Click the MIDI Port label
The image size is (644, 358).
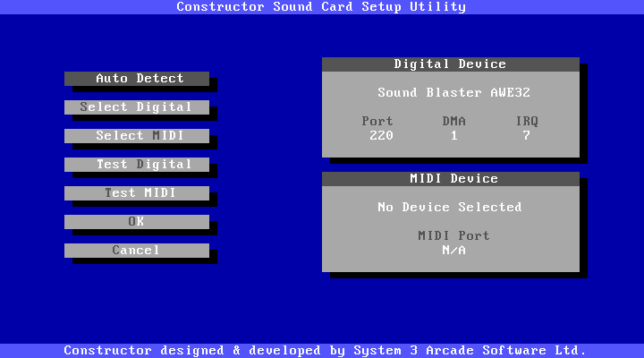click(x=453, y=236)
